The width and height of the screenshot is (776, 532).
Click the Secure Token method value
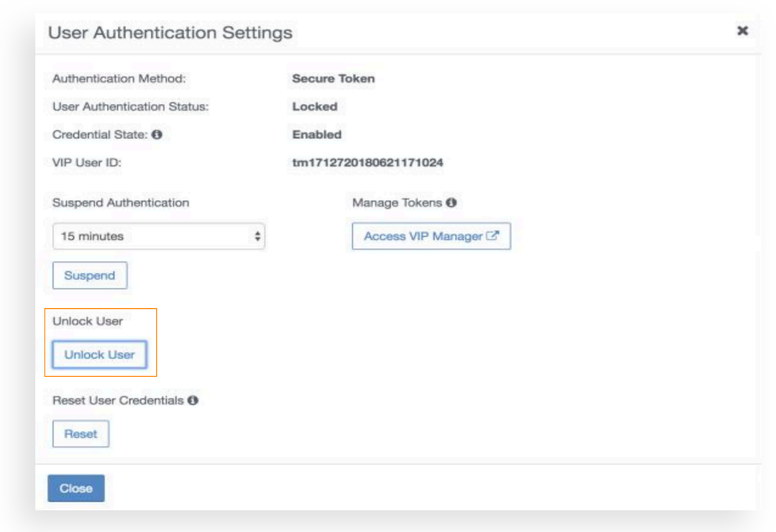coord(333,79)
